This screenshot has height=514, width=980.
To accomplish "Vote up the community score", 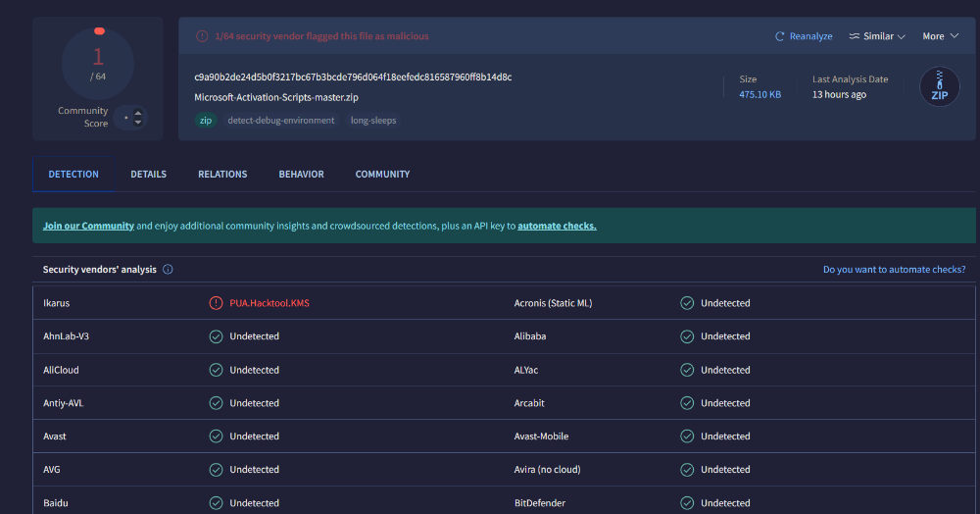I will 138,113.
